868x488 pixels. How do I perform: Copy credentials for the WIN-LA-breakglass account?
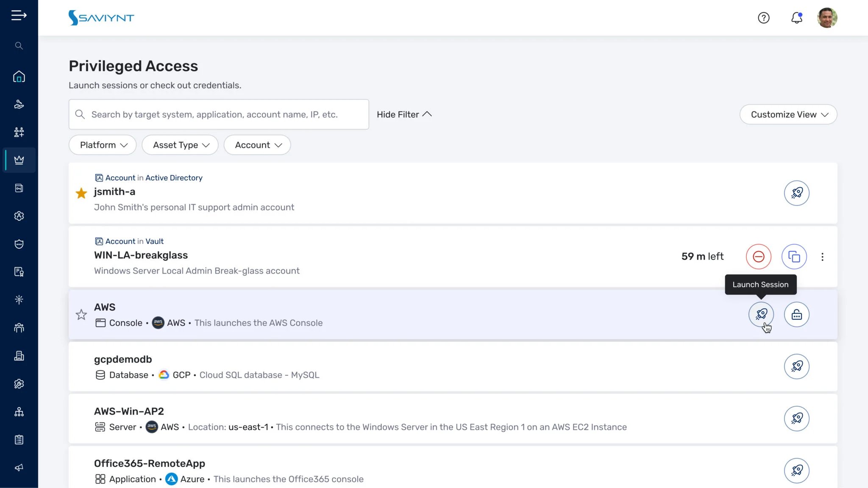[x=794, y=256]
